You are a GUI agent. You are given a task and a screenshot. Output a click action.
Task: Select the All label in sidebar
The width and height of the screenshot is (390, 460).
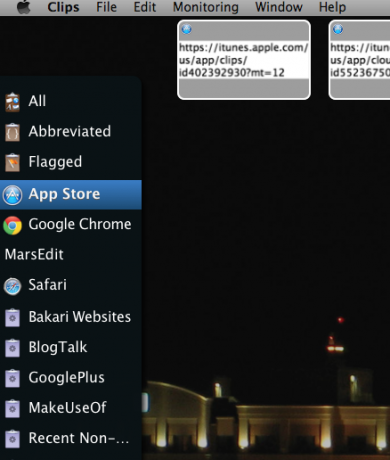37,101
